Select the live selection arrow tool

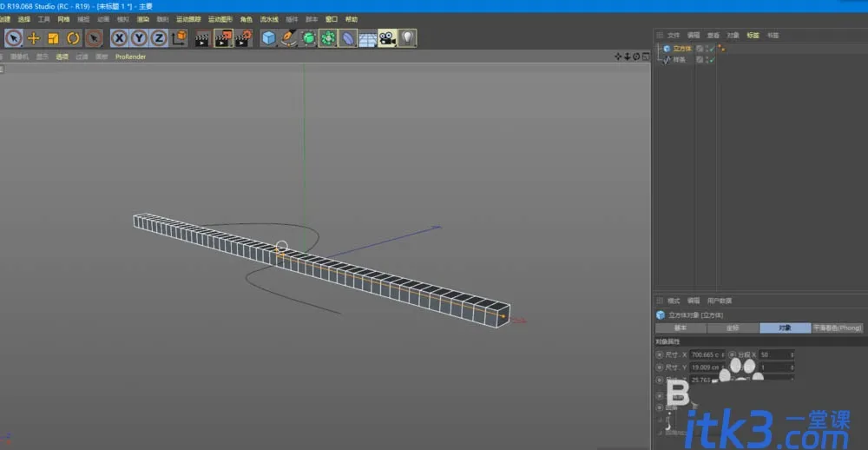pos(14,38)
